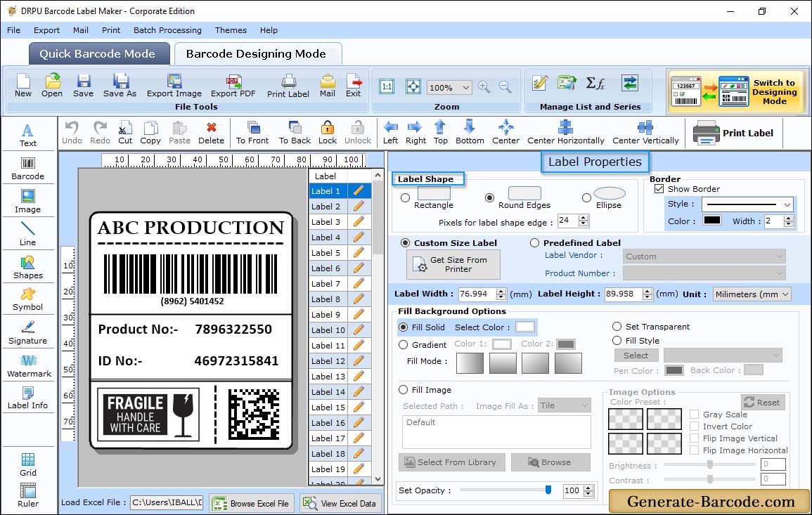This screenshot has width=812, height=515.
Task: Enable Set Transparent option
Action: pyautogui.click(x=617, y=327)
